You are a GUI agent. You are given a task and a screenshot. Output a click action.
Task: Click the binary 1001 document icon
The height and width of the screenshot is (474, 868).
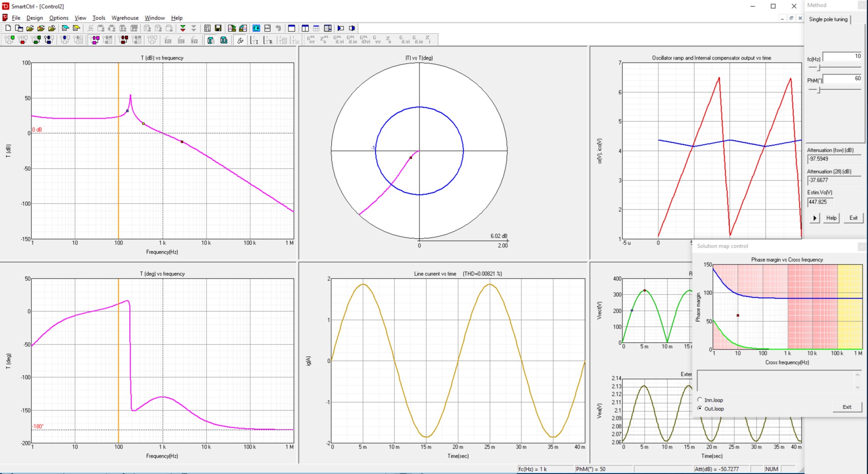point(207,28)
